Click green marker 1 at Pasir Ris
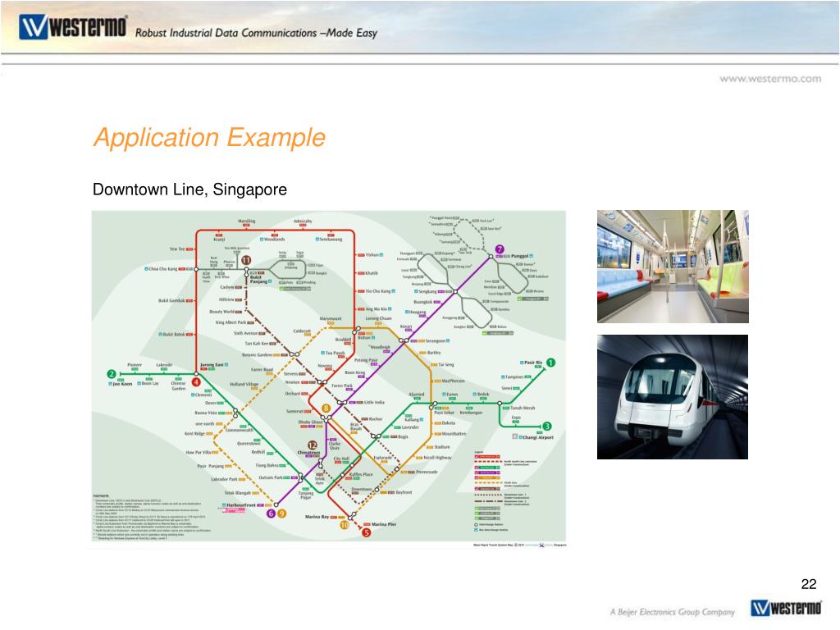 (x=550, y=363)
